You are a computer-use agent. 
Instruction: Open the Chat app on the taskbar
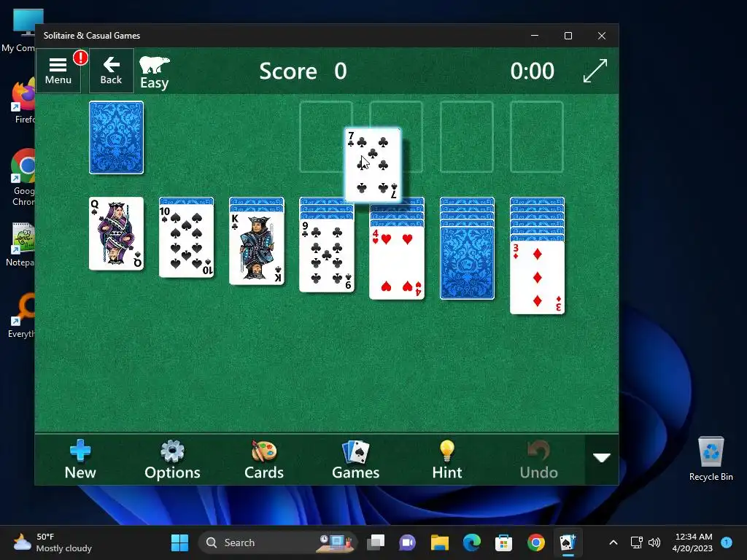[x=407, y=542]
